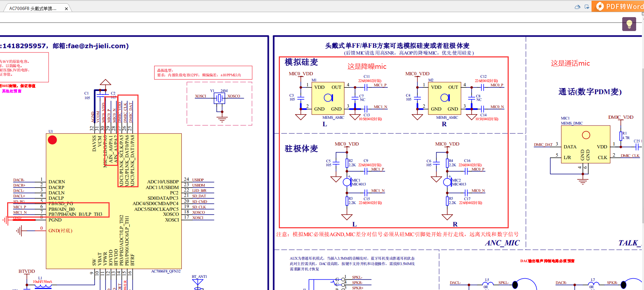Click the red 这是通话mic annotation
The width and height of the screenshot is (644, 290).
570,63
